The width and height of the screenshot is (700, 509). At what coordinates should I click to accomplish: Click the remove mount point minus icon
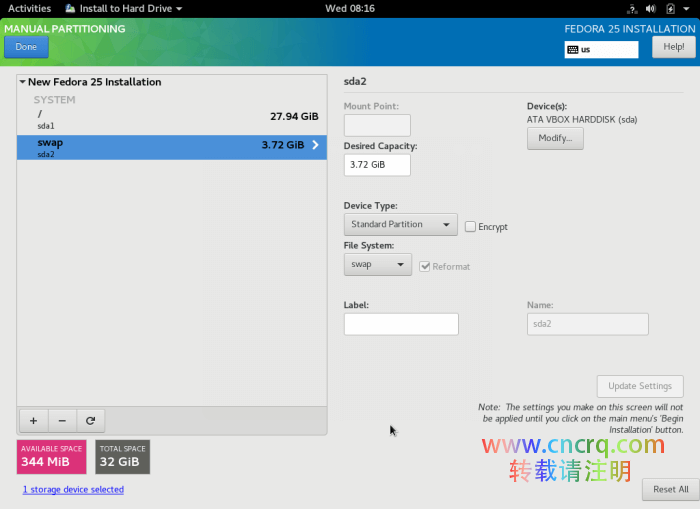tap(61, 421)
